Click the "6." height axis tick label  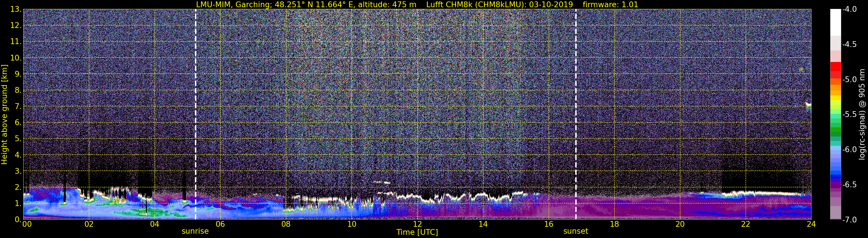click(18, 122)
